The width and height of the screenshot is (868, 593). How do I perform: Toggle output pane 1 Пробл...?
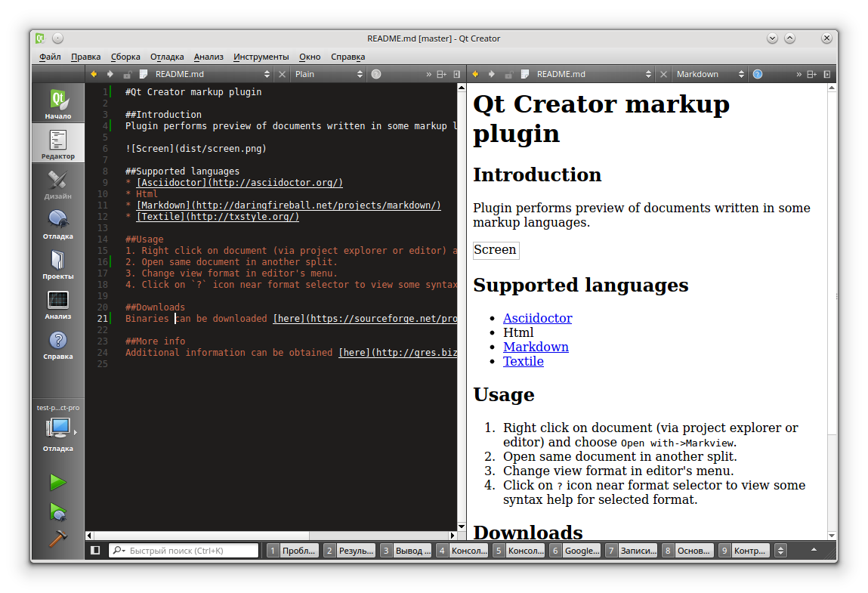292,551
